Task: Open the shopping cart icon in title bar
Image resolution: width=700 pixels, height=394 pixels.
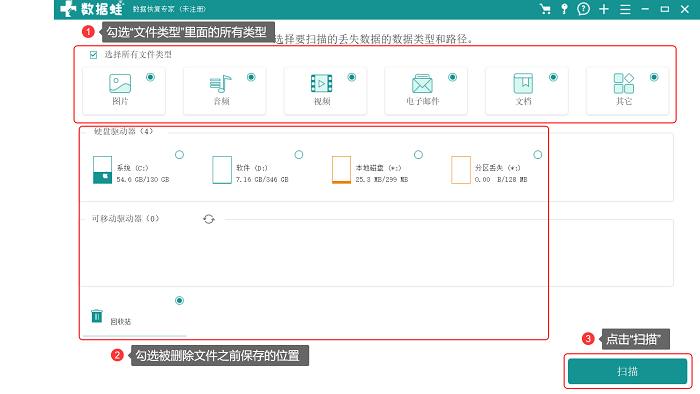Action: point(545,9)
